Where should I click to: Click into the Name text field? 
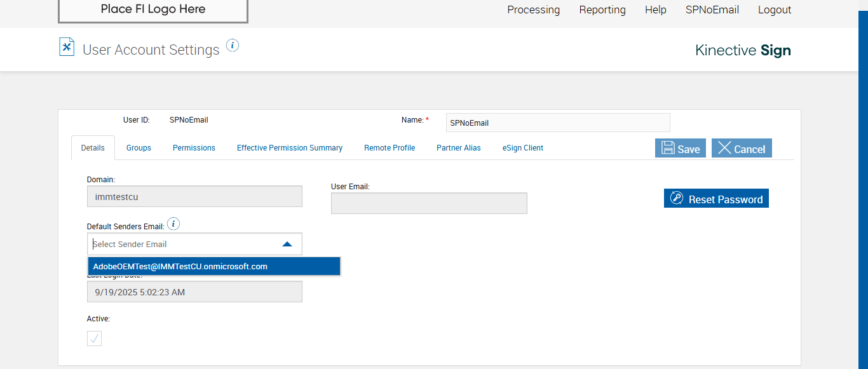pyautogui.click(x=558, y=123)
